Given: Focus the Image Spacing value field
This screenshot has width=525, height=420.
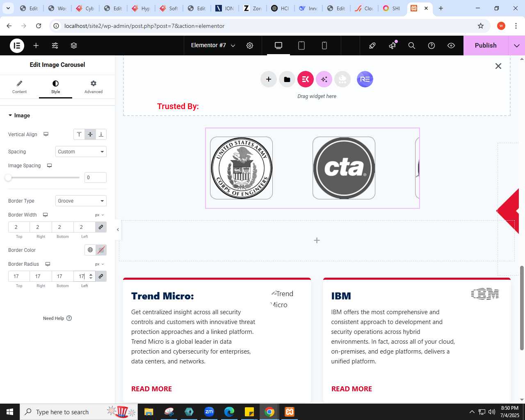Looking at the screenshot, I should 95,178.
